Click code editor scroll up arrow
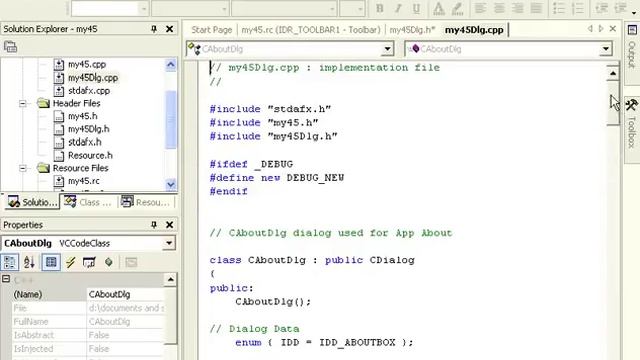 click(x=613, y=73)
